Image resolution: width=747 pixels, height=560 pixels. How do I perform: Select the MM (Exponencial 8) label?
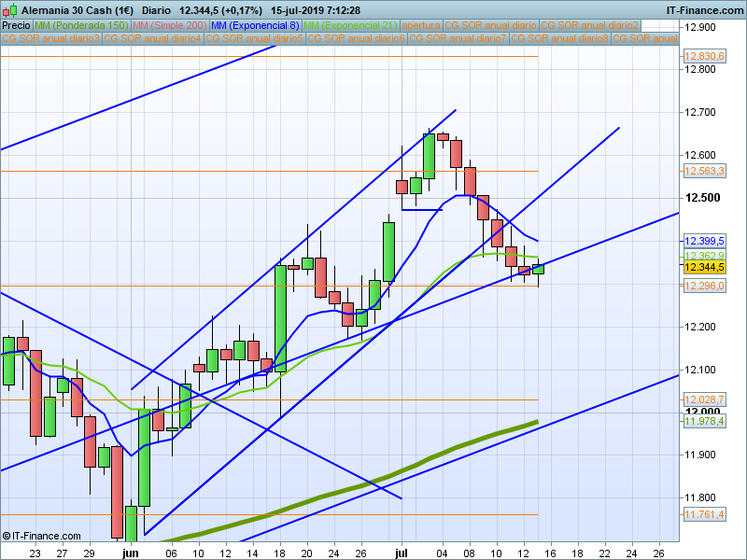pos(255,25)
